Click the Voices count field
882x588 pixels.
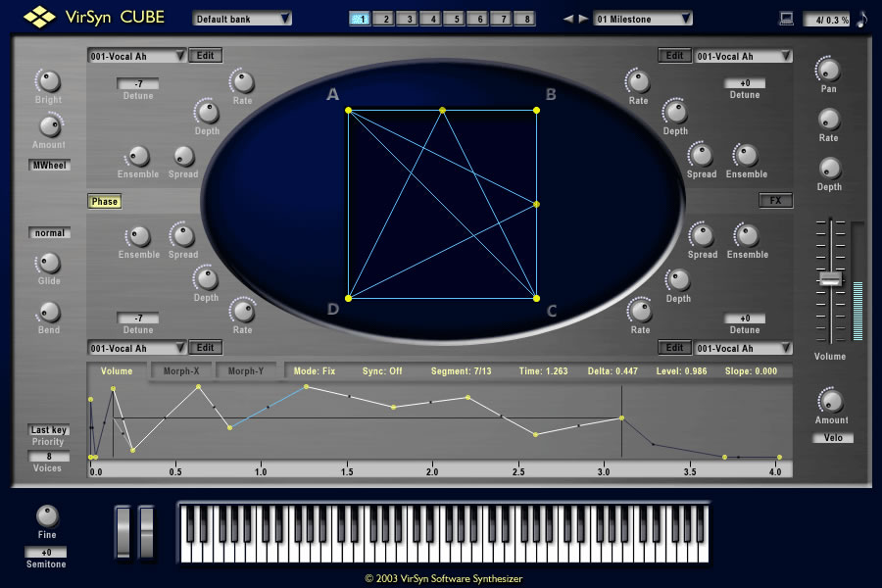pos(49,457)
